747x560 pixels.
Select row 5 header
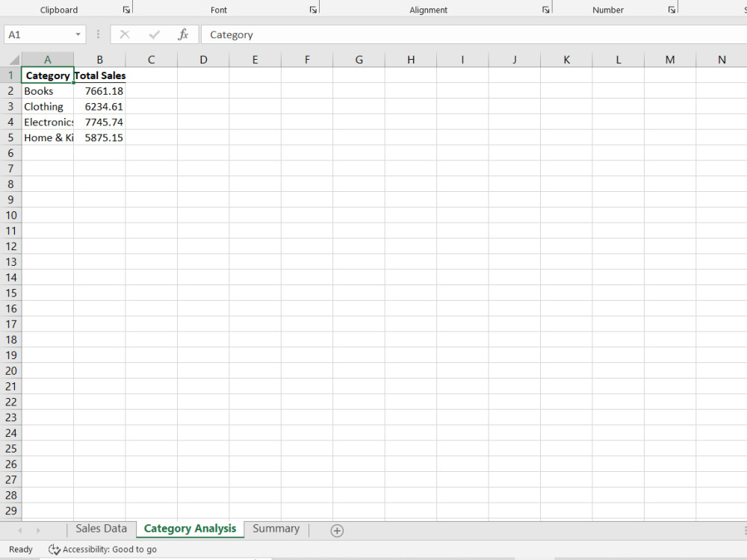tap(10, 137)
